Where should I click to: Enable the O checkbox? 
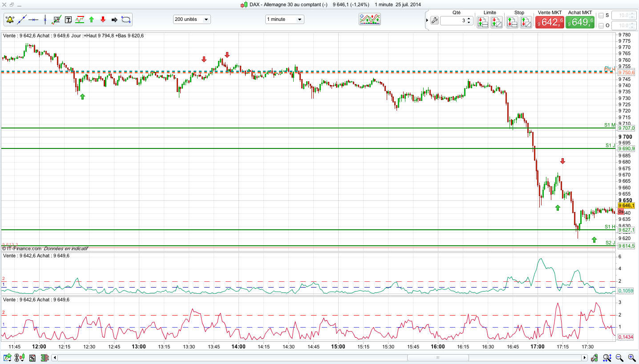coord(601,26)
